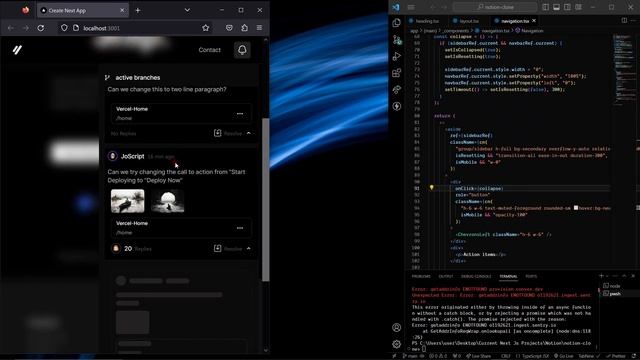This screenshot has height=360, width=640.
Task: Open the notifications bell in the web app
Action: pos(242,50)
